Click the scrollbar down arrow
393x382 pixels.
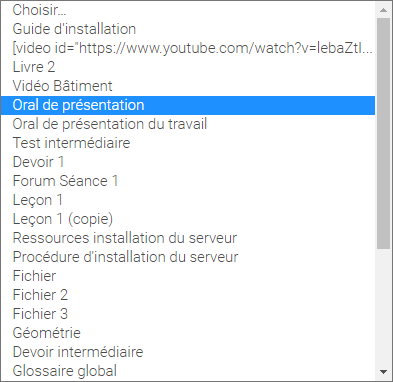(384, 372)
